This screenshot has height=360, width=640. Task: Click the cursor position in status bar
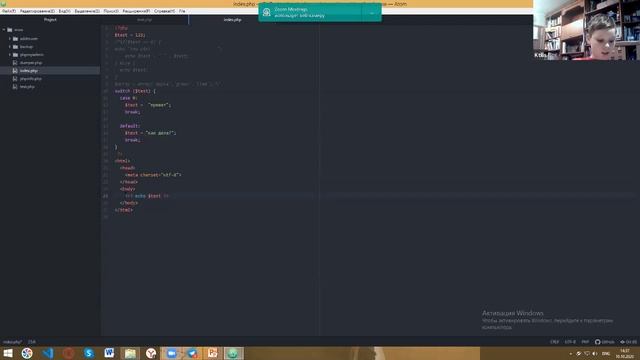pyautogui.click(x=32, y=342)
